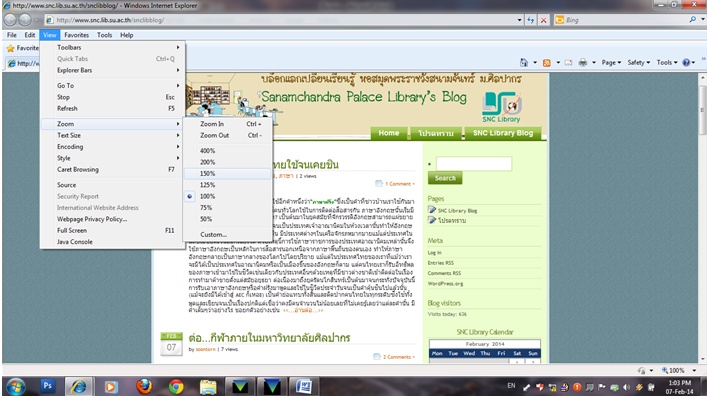Viewport: 707px width, 396px height.
Task: Click the red Stop icon beside address bar
Action: tap(543, 20)
